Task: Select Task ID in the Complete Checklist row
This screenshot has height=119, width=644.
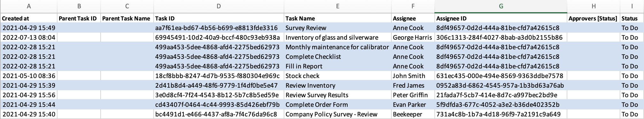Action: [219, 57]
